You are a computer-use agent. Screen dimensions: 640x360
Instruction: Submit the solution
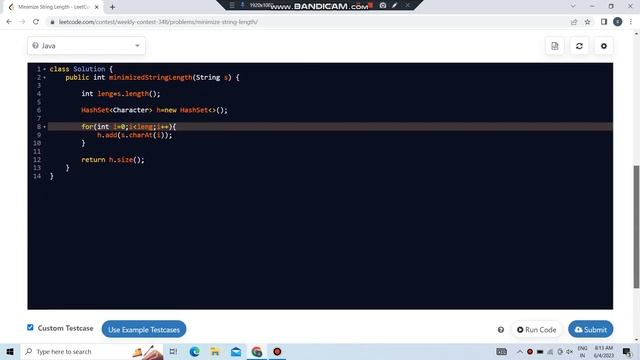click(x=590, y=329)
